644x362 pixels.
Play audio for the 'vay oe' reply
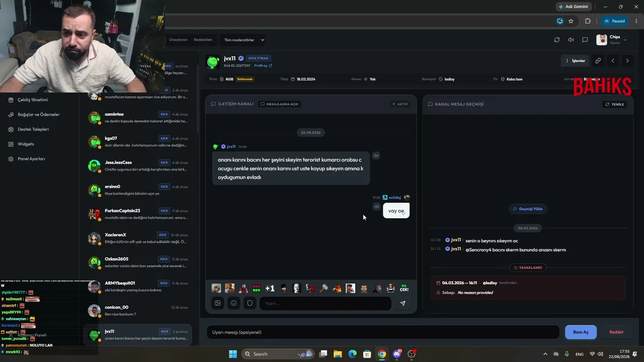(376, 207)
